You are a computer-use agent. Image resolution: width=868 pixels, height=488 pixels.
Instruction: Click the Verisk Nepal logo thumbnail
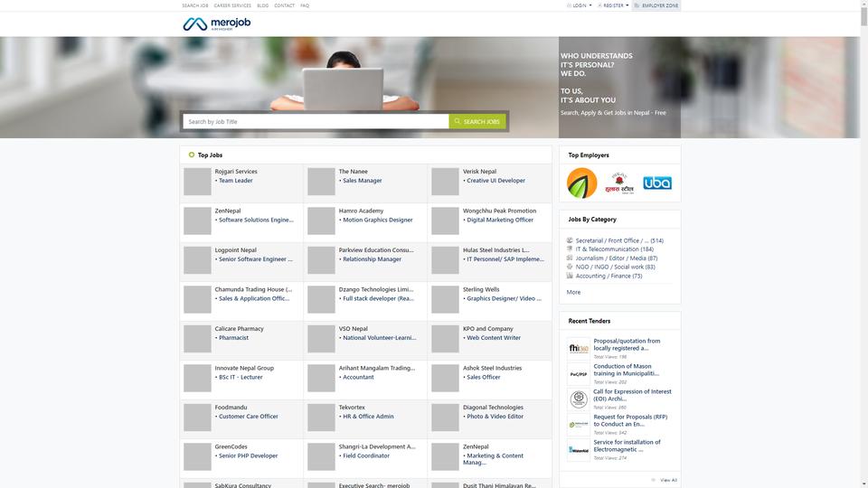[445, 182]
